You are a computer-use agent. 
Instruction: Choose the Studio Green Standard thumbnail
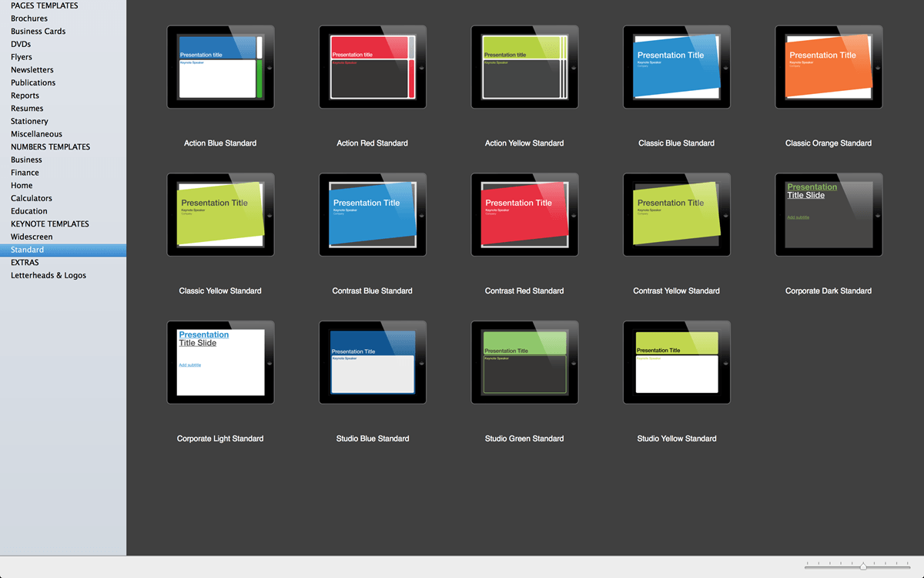(524, 363)
